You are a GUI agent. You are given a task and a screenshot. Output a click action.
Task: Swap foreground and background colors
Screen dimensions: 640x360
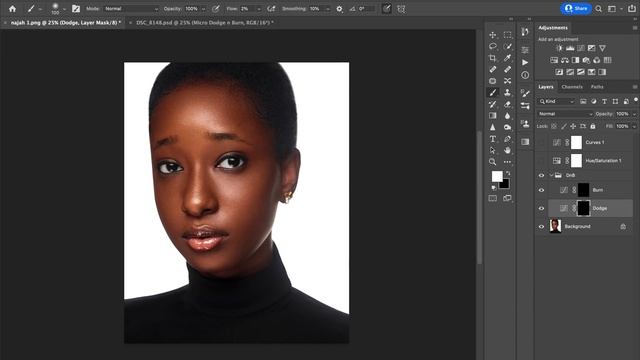508,173
